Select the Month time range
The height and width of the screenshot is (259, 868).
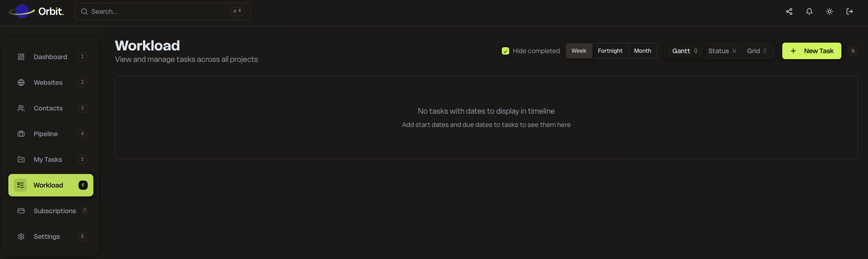point(642,51)
